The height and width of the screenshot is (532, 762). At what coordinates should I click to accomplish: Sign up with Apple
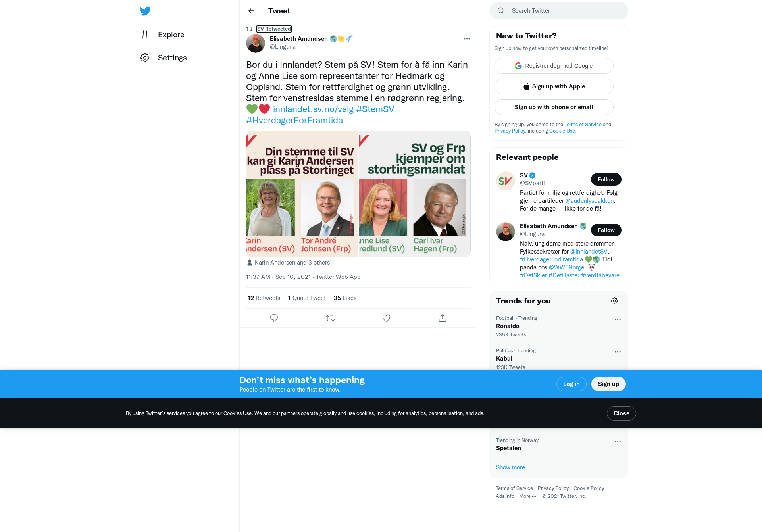pos(554,86)
